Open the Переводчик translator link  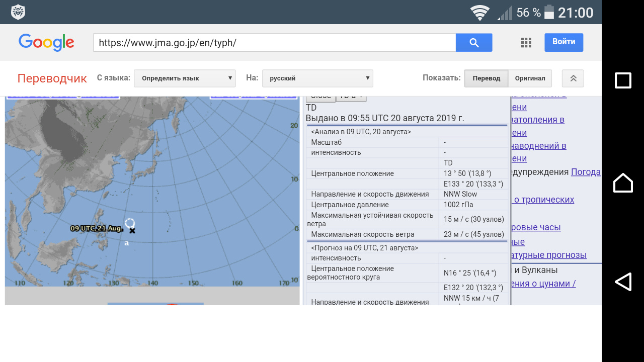point(52,78)
